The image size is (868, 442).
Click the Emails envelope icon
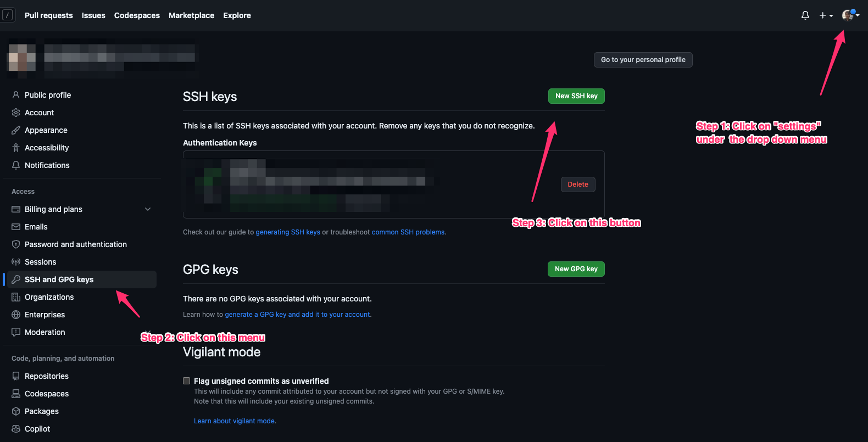pyautogui.click(x=16, y=227)
